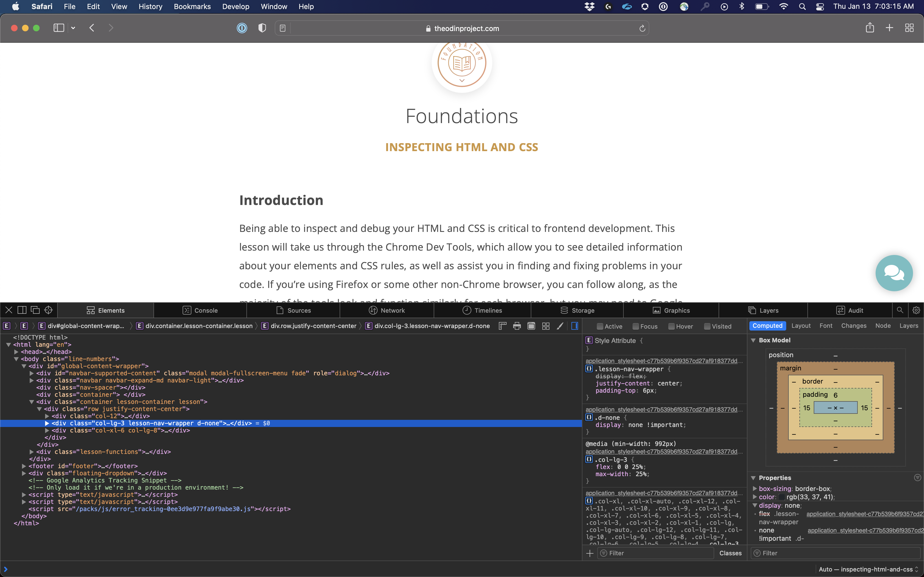Image resolution: width=924 pixels, height=577 pixels.
Task: Open the Develop menu in Safari
Action: pyautogui.click(x=236, y=7)
